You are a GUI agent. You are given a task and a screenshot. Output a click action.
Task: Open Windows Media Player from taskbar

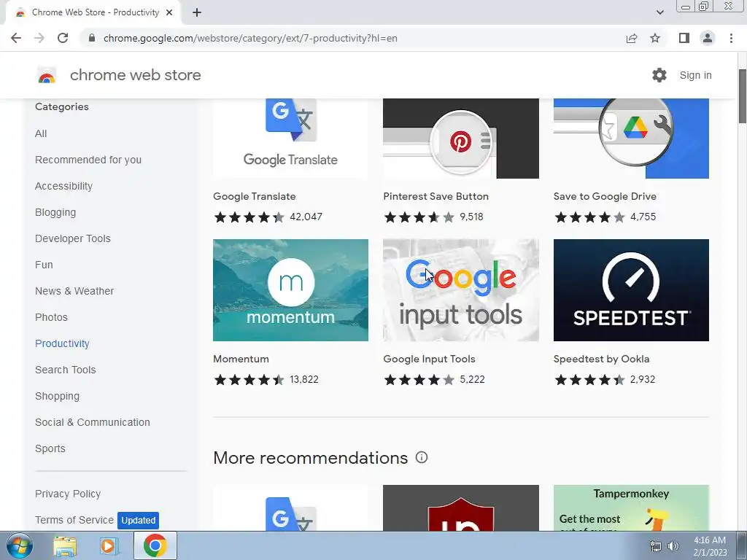[108, 545]
